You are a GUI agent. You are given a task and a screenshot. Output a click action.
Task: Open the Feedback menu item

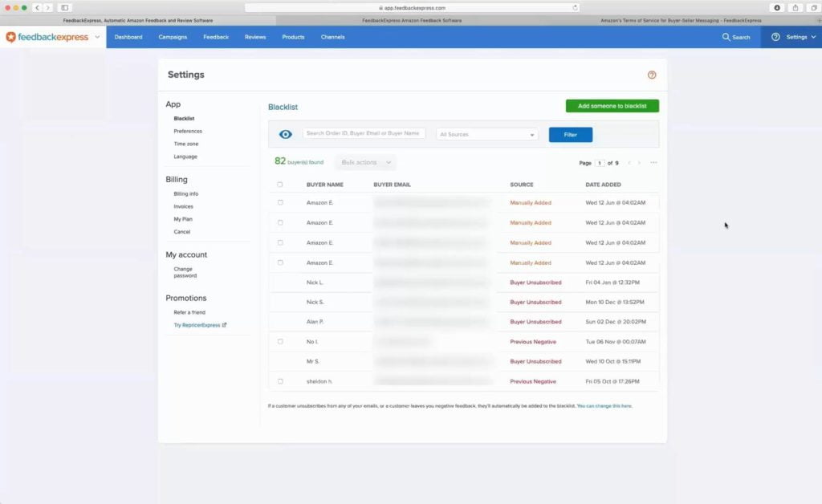click(216, 37)
